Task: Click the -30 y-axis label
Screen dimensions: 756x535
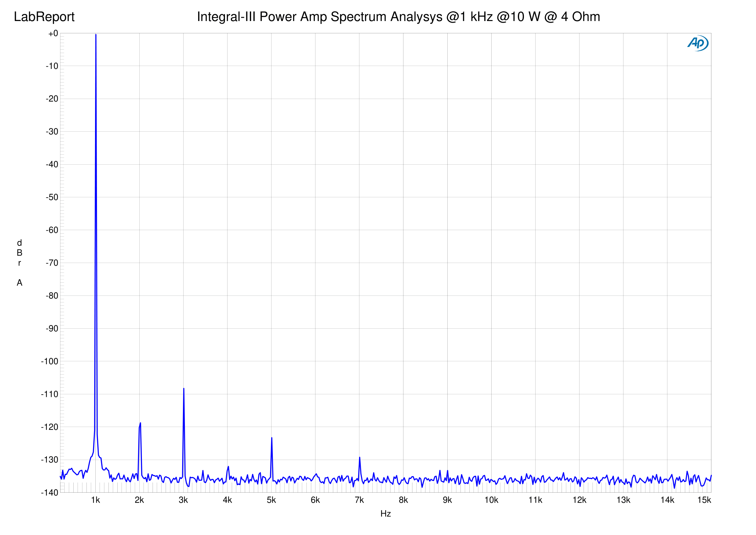Action: (52, 131)
